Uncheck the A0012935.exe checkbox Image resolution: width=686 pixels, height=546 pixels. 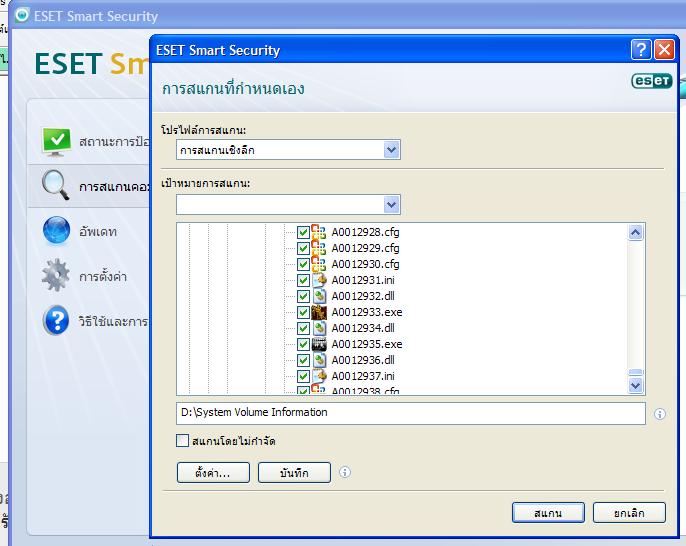click(303, 345)
